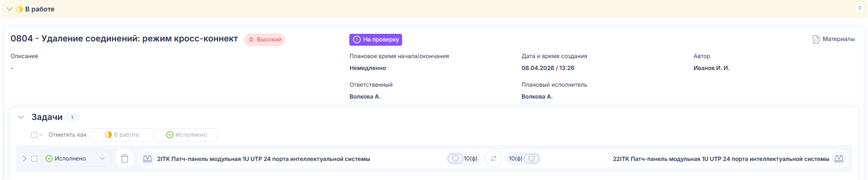Click the 'Описание' field label
Viewport: 868px width, 180px height.
24,56
